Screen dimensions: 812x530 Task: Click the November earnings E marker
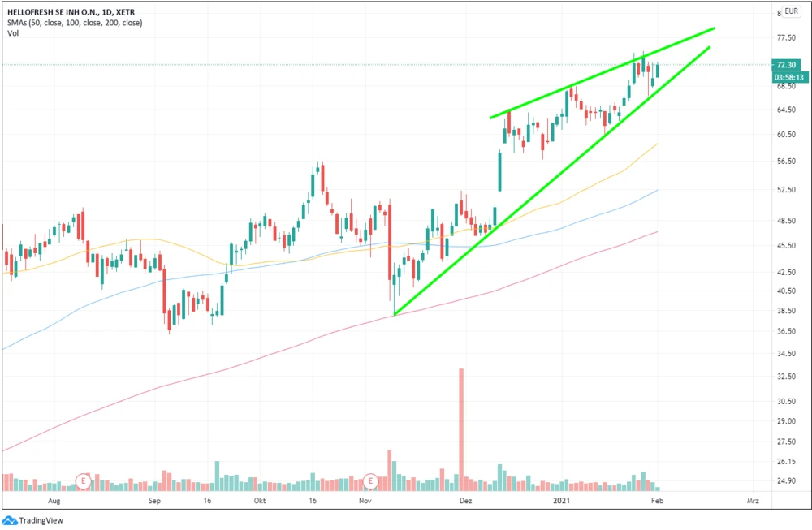point(371,481)
